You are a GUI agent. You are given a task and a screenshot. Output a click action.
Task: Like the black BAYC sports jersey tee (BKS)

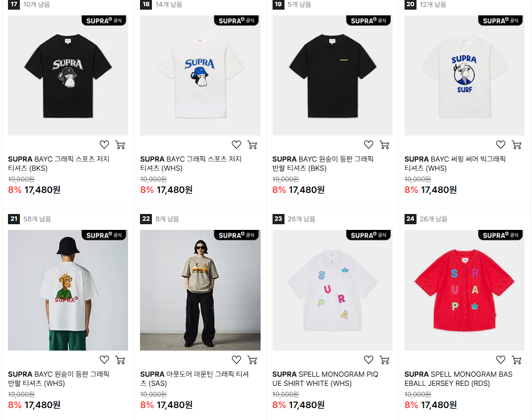(104, 145)
